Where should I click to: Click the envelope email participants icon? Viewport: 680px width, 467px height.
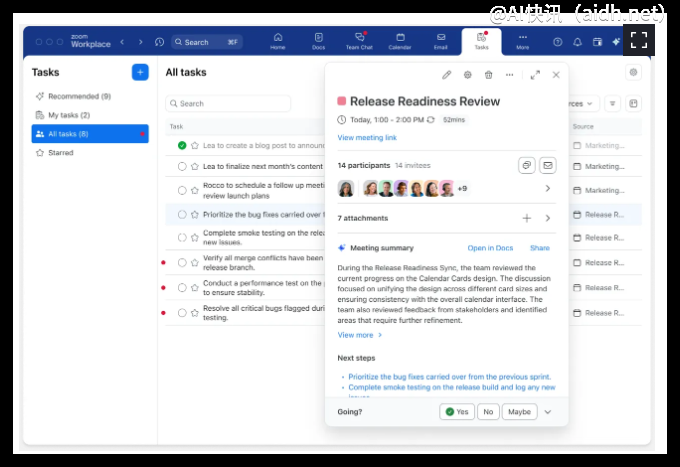[547, 165]
